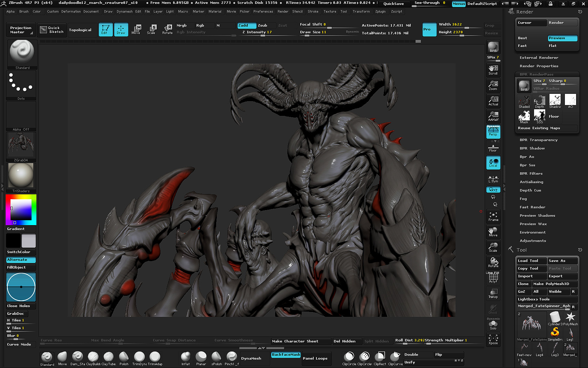Toggle PolyF polyframe display
588x368 pixels.
coord(493,278)
